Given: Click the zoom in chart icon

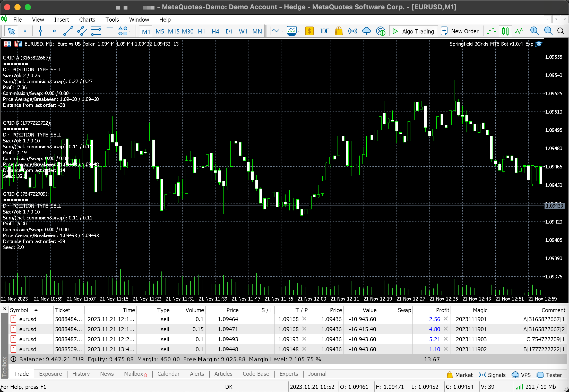Looking at the screenshot, I should coord(534,31).
